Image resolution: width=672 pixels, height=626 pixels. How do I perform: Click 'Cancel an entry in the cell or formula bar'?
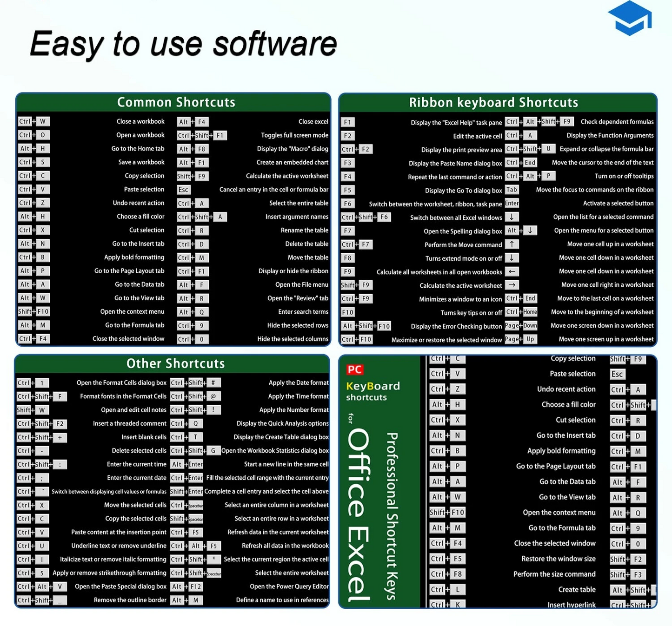click(x=274, y=190)
